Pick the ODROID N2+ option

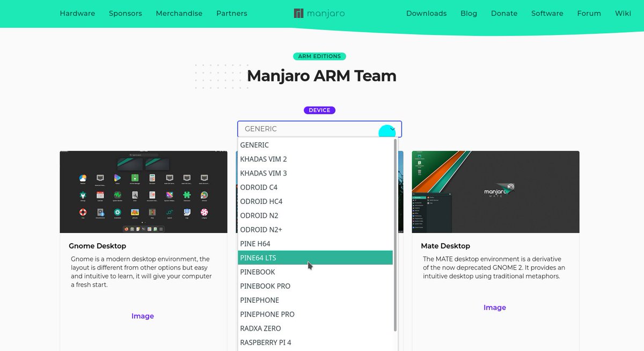pyautogui.click(x=316, y=229)
